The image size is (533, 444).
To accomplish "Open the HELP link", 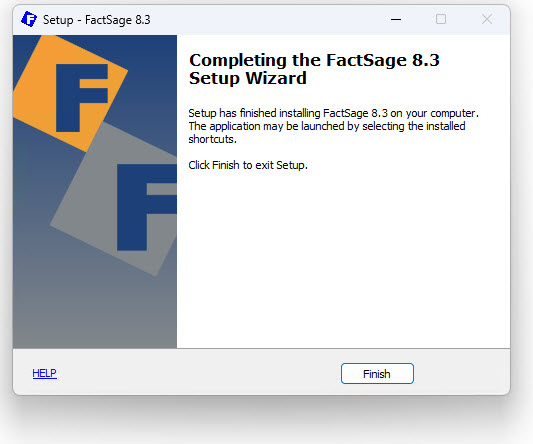I will coord(45,373).
